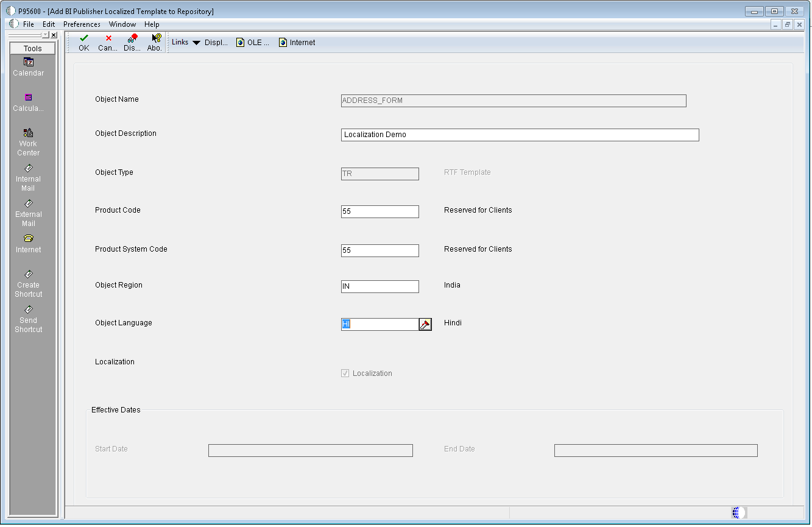Toggle the Localization checkbox
812x527 pixels.
[x=345, y=373]
